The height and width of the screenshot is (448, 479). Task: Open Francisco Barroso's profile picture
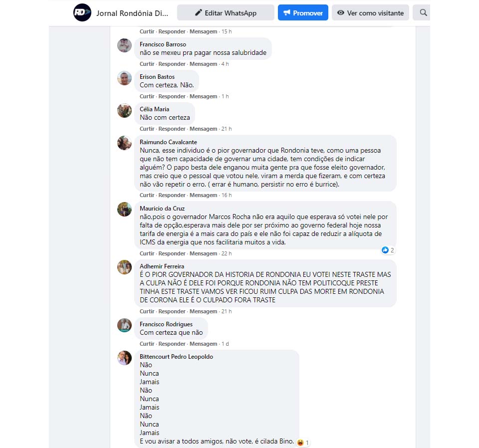124,45
